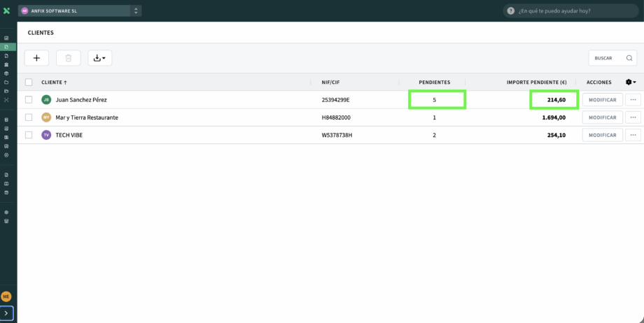Click the add new client plus button
Screen dimensions: 644x323
[36, 58]
